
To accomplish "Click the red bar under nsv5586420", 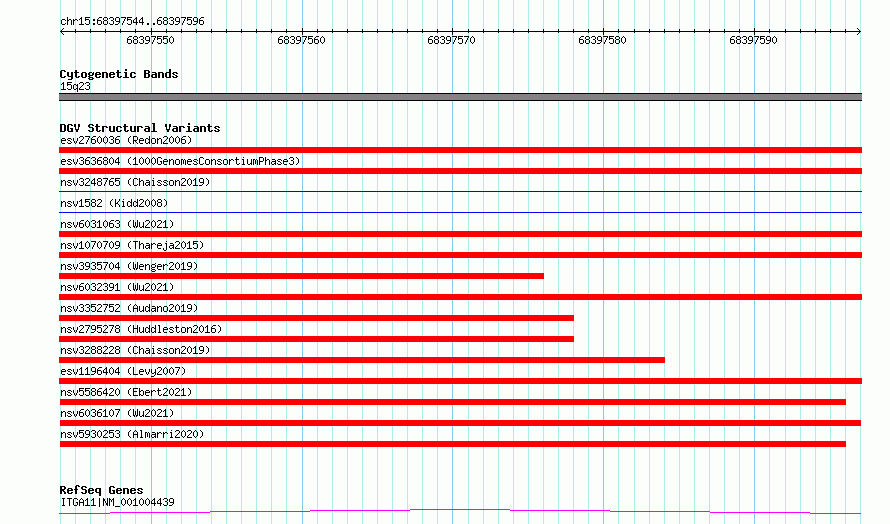I will (452, 402).
